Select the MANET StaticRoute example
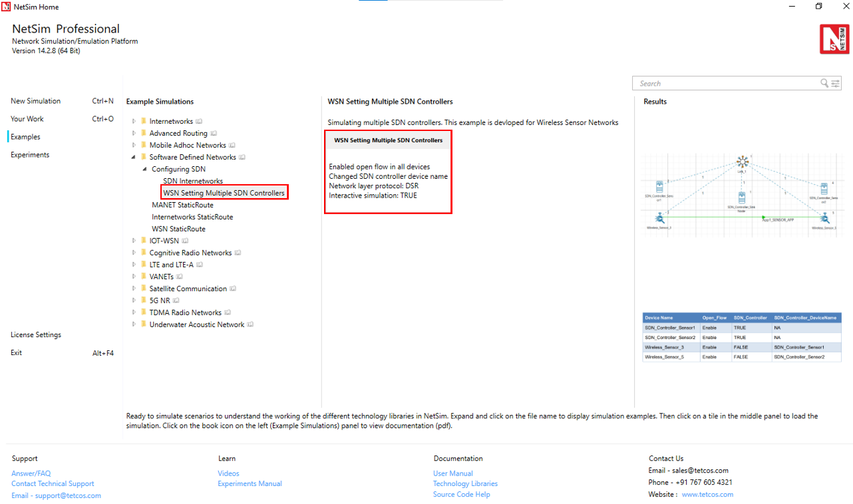This screenshot has width=853, height=504. [x=182, y=205]
